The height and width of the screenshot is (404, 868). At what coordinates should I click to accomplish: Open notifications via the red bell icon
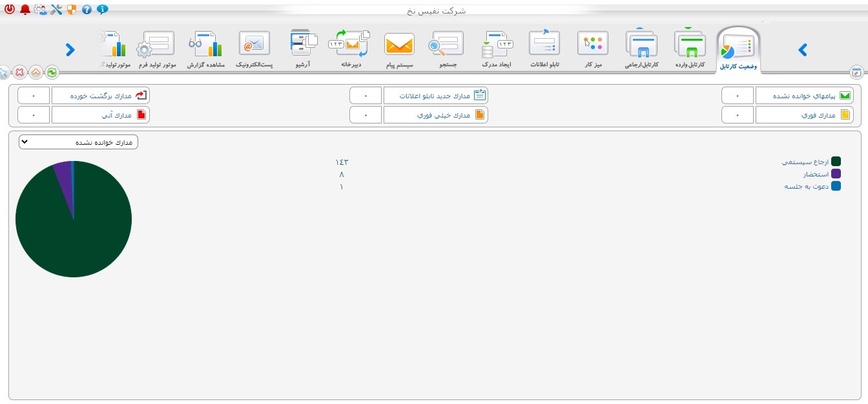(x=25, y=10)
